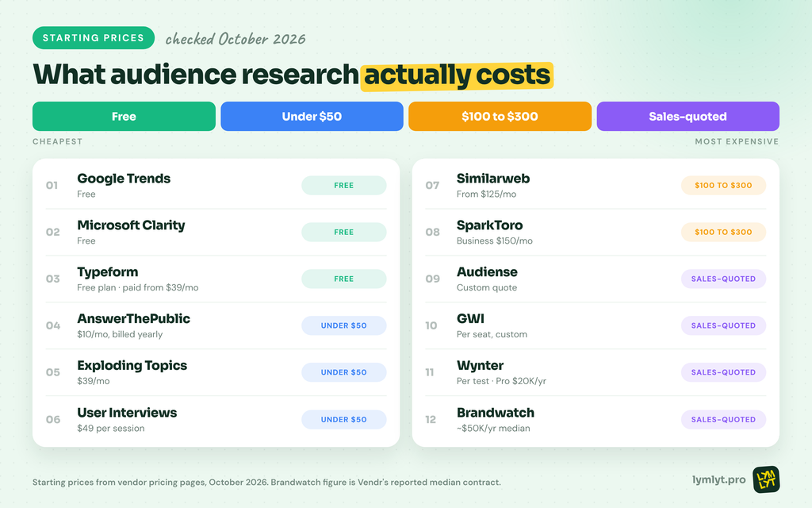Click the GWI title

(470, 318)
